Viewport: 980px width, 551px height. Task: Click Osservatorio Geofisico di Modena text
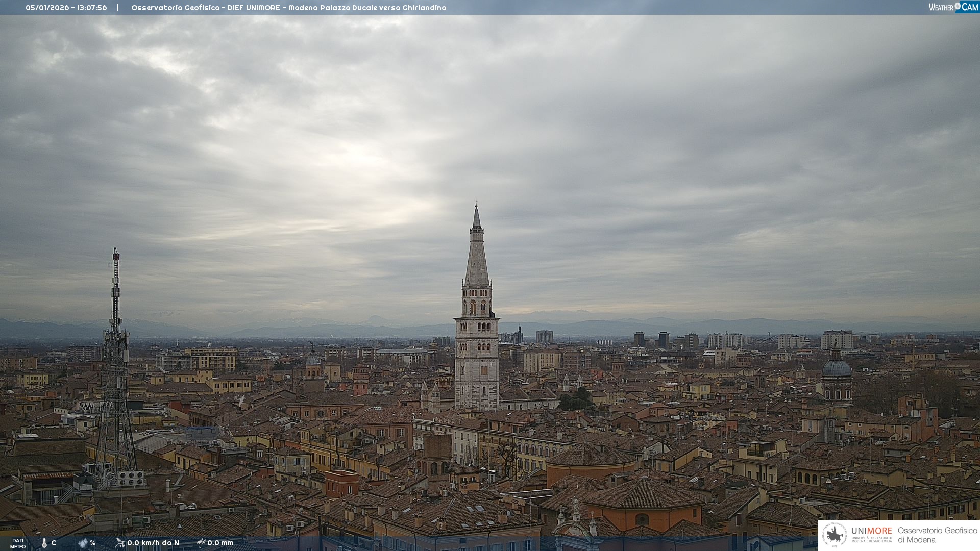(x=937, y=535)
